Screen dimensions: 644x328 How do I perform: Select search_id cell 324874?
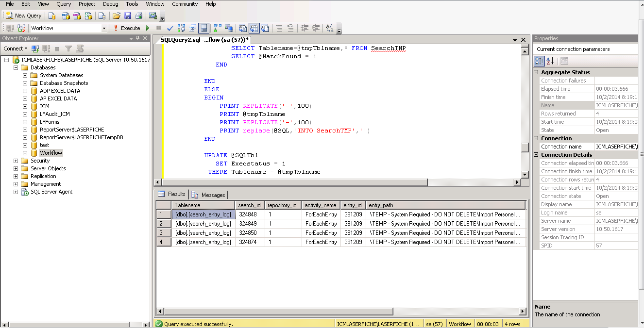click(250, 242)
